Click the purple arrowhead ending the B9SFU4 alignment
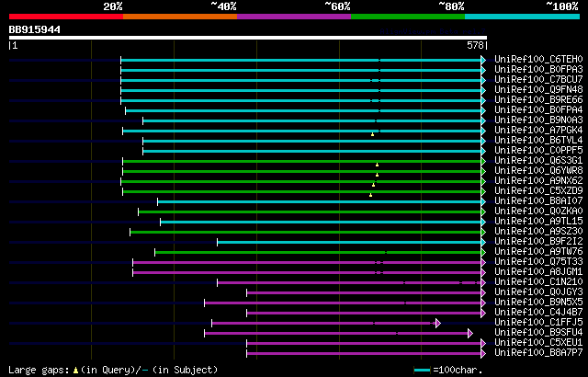The image size is (588, 377). pyautogui.click(x=469, y=333)
